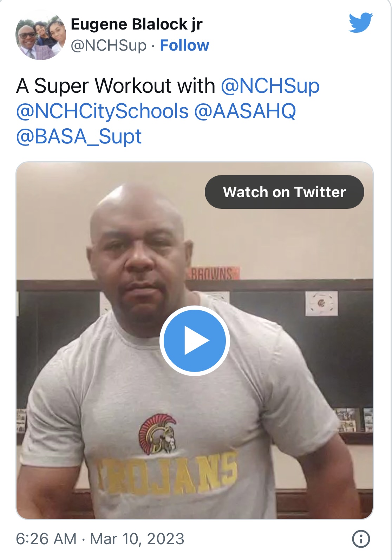The height and width of the screenshot is (560, 392).
Task: Open the blue @NCHSup mention in tweet text
Action: click(270, 86)
